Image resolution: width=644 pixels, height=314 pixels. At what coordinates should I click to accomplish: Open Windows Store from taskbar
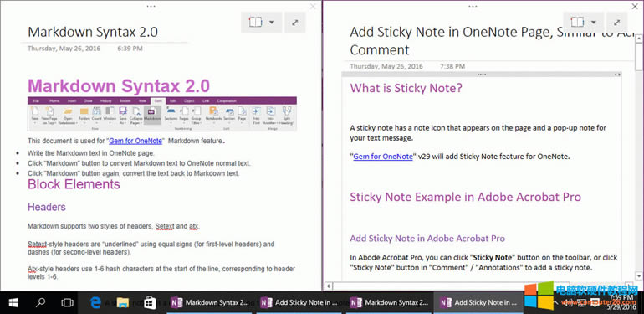pyautogui.click(x=150, y=302)
